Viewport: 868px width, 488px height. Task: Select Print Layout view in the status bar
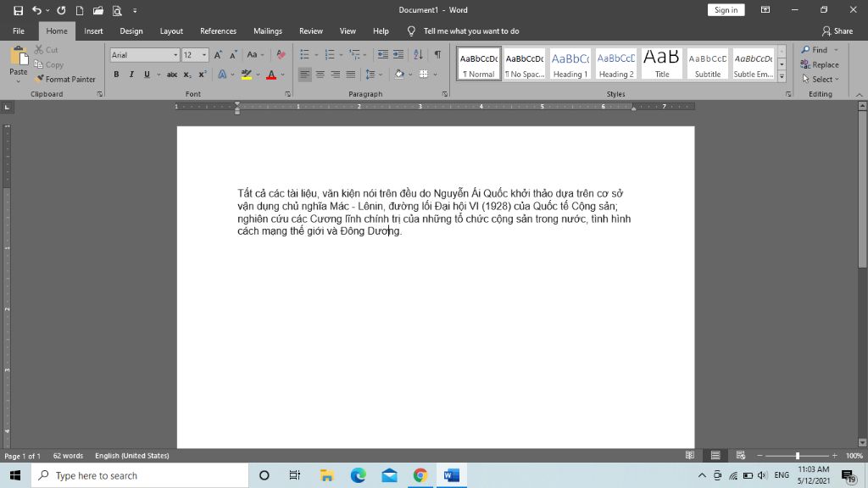point(715,455)
